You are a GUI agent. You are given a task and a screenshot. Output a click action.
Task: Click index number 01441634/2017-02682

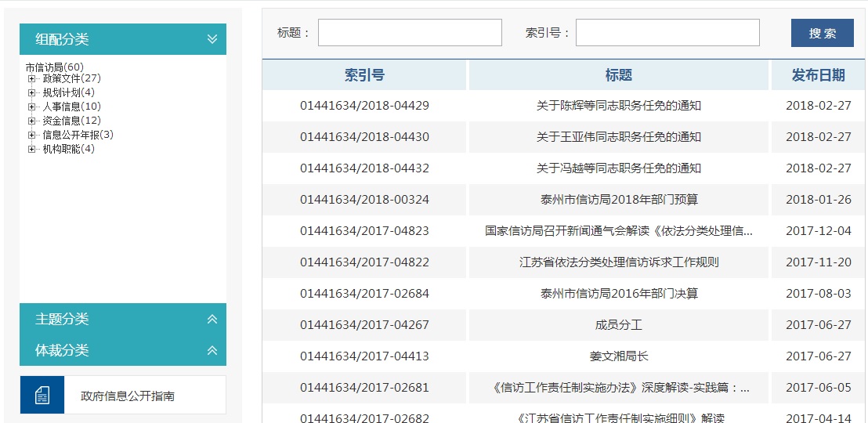(x=365, y=418)
